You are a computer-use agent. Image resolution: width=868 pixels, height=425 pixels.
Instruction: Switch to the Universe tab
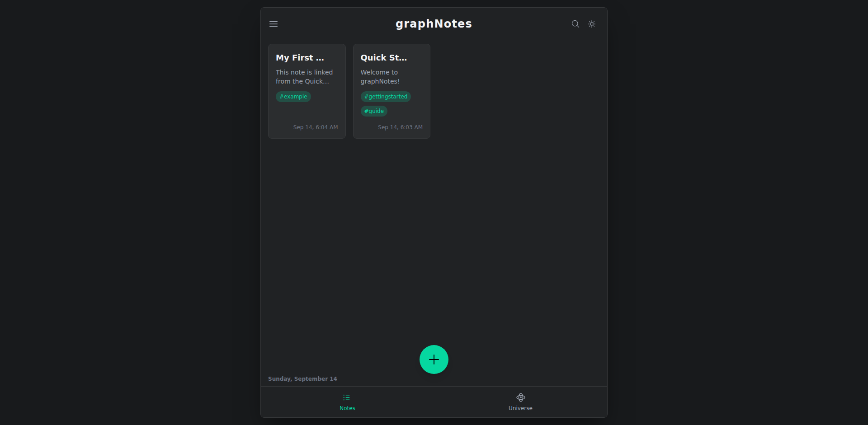[520, 402]
